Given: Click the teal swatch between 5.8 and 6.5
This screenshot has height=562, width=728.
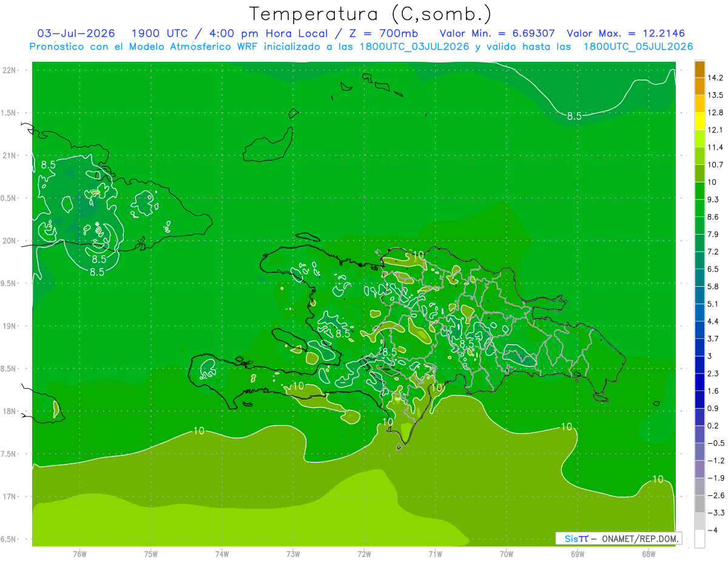Looking at the screenshot, I should point(699,278).
